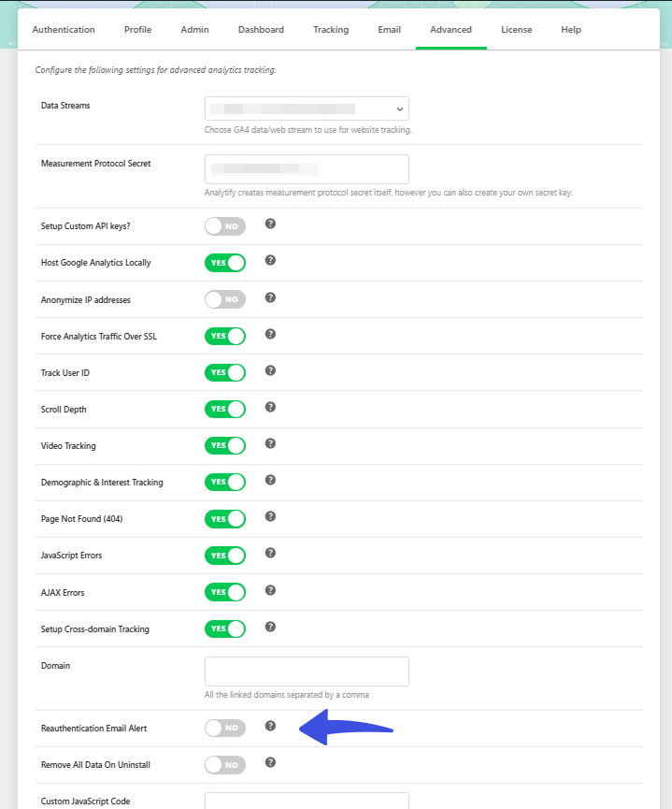View help icon next to Scroll Depth
The image size is (672, 809).
pos(270,409)
